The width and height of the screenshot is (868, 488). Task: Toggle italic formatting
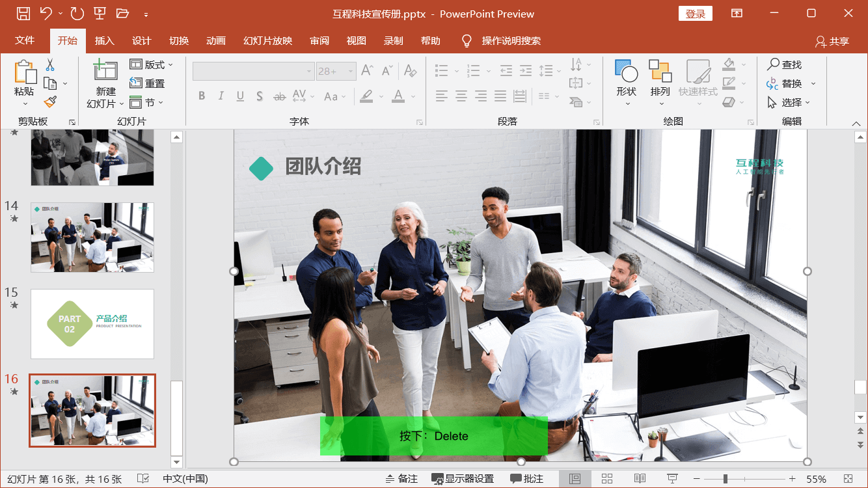tap(221, 96)
